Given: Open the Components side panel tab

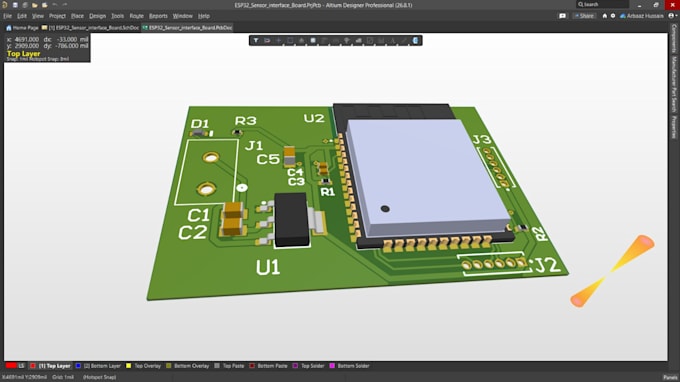Looking at the screenshot, I should [674, 38].
